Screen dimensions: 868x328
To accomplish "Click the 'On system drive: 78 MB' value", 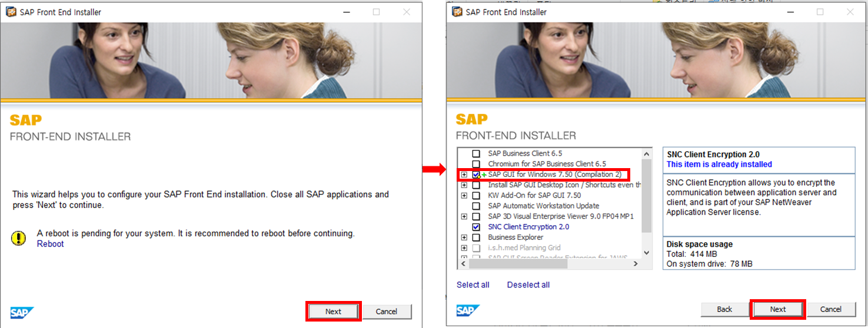I will tap(709, 264).
